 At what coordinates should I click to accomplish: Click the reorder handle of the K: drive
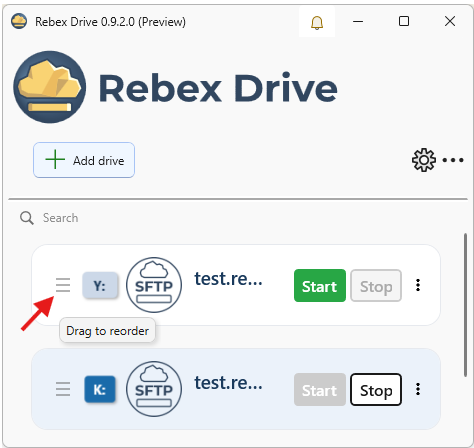[63, 389]
